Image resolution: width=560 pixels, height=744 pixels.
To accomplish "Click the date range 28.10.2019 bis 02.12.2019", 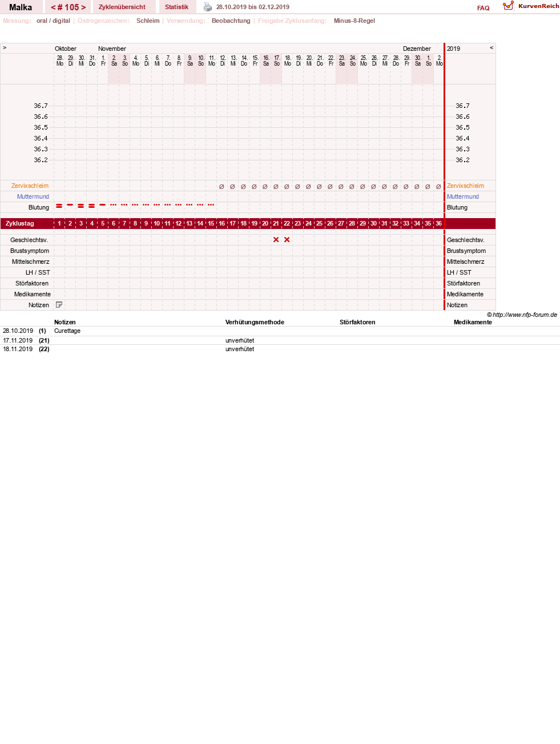I will [253, 7].
